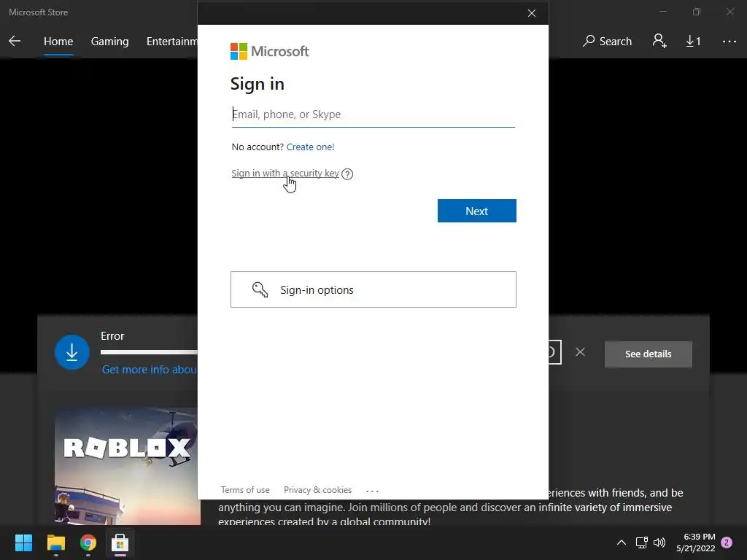This screenshot has width=747, height=560.
Task: Open the Entertainment tab
Action: pyautogui.click(x=171, y=42)
